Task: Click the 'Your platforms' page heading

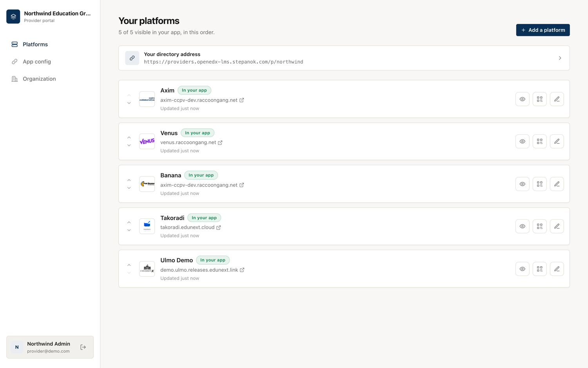Action: 149,21
